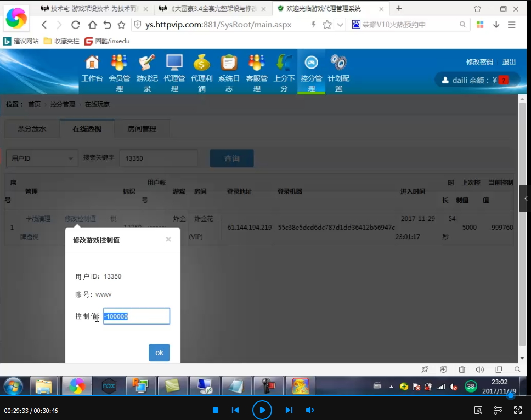Select the 系统日志 clipboard icon
This screenshot has width=531, height=420.
[x=229, y=64]
